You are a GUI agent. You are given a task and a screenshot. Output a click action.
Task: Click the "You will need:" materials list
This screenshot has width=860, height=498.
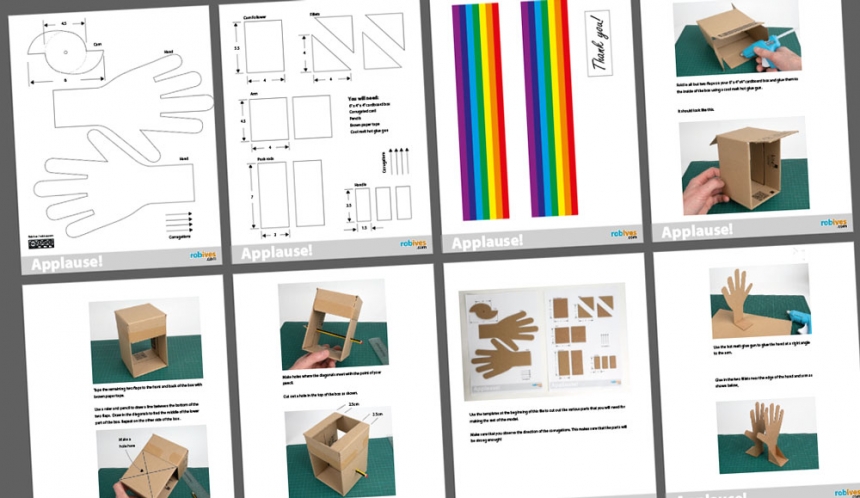coord(372,113)
